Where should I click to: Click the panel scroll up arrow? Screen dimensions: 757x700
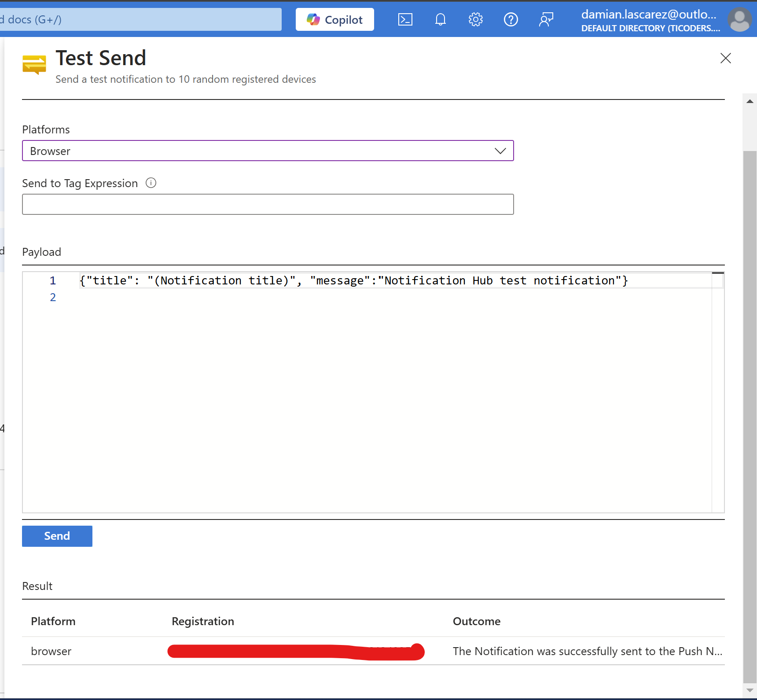(750, 101)
